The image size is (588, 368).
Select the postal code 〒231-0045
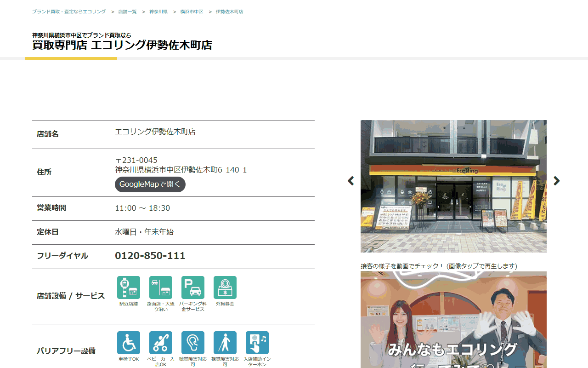[136, 160]
